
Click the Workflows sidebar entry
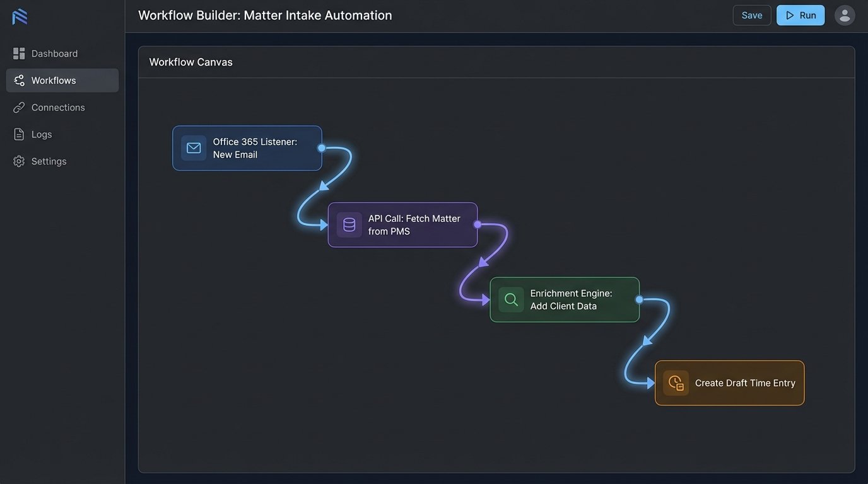click(x=53, y=80)
